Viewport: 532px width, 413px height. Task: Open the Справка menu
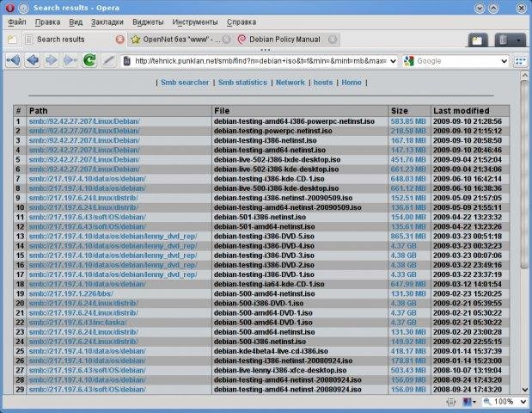pyautogui.click(x=242, y=22)
